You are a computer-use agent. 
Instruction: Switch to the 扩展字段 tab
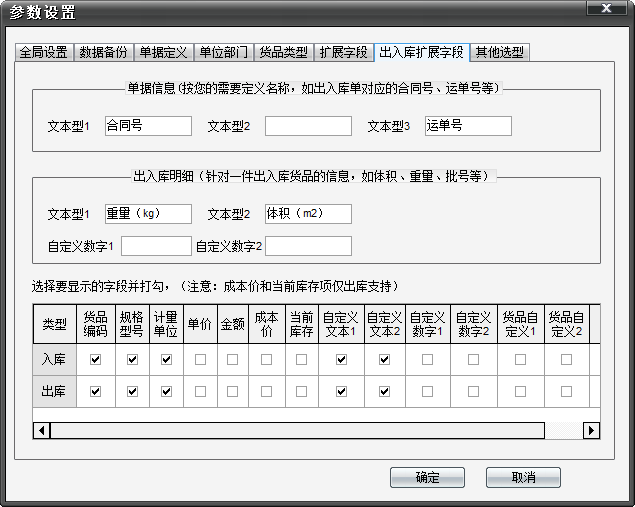point(343,52)
